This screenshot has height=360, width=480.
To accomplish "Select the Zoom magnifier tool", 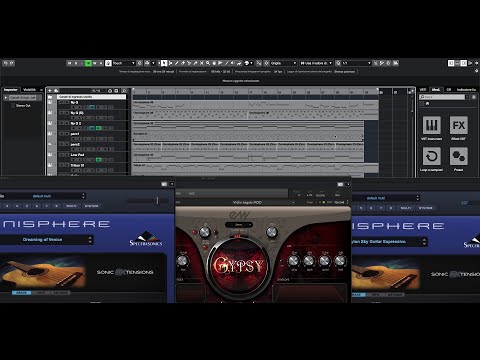I will (x=208, y=63).
